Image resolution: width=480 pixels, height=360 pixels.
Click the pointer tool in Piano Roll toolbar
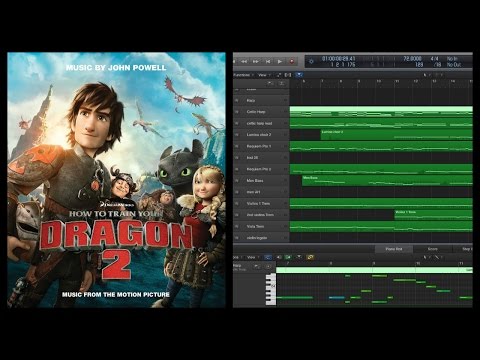(x=426, y=257)
